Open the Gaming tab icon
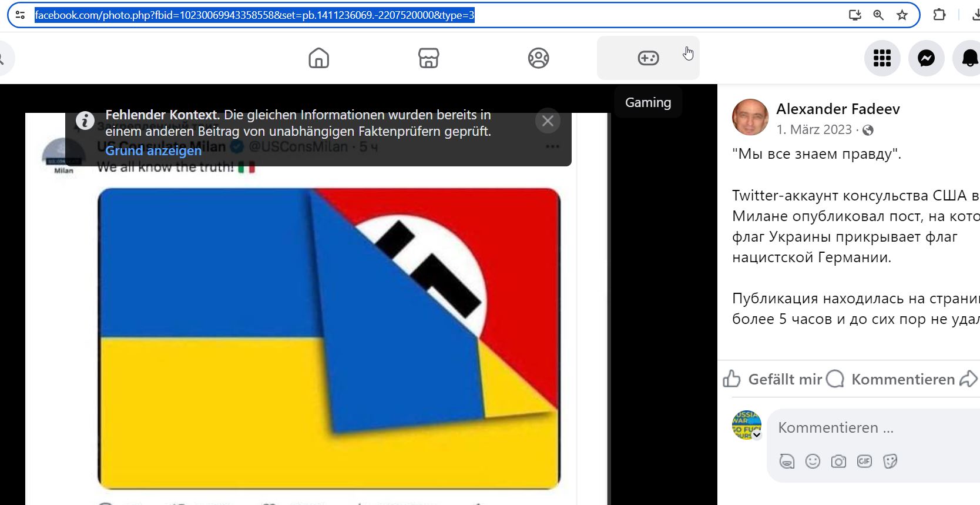Viewport: 980px width, 505px height. tap(648, 58)
